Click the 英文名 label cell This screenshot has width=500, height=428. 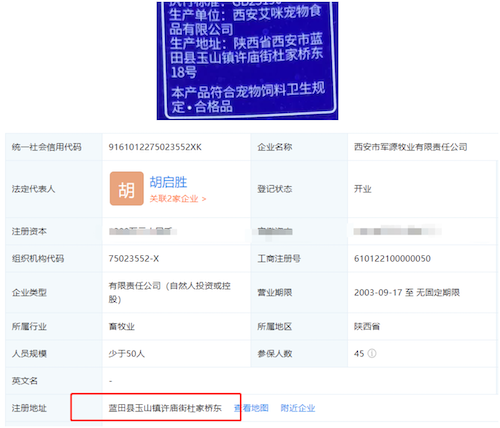pyautogui.click(x=54, y=381)
